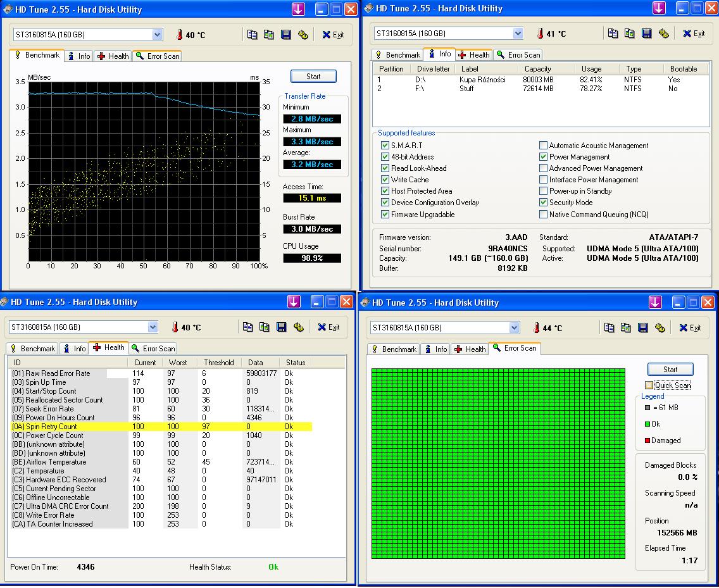Screen dimensions: 719x588
Task: Click the purple arrow button in the Benchmark window title bar
Action: (298, 9)
